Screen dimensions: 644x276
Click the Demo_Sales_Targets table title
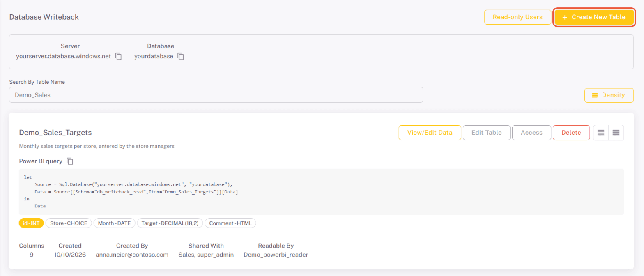point(55,133)
